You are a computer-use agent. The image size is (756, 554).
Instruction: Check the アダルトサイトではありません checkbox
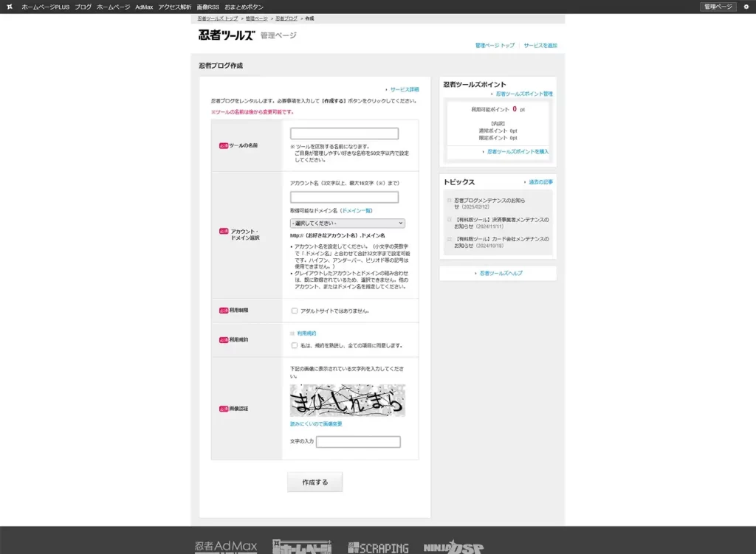click(295, 311)
